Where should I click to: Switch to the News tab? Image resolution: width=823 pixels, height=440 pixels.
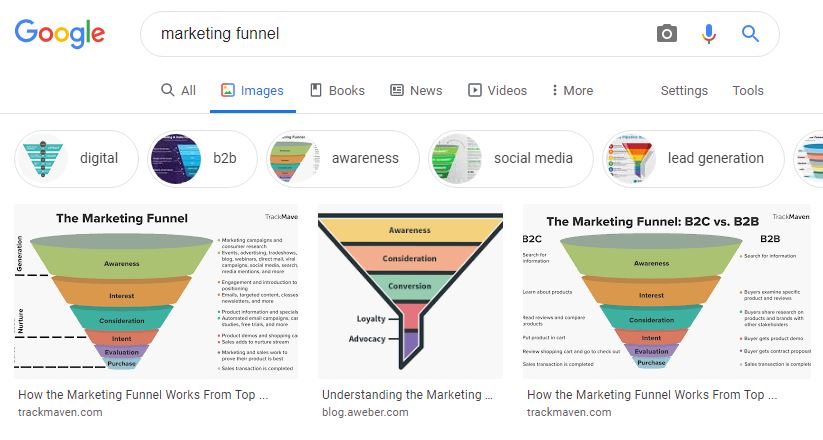click(x=416, y=90)
